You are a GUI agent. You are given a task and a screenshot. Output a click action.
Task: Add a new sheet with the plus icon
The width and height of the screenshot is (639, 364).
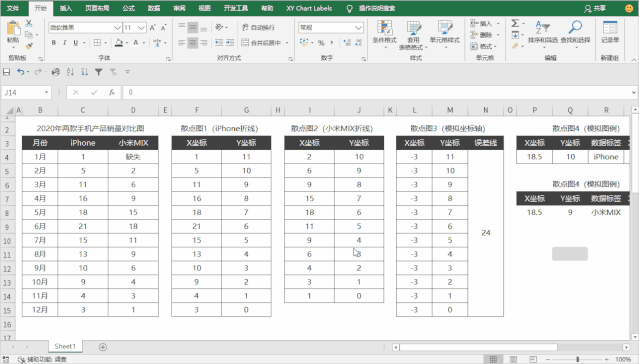pos(103,347)
